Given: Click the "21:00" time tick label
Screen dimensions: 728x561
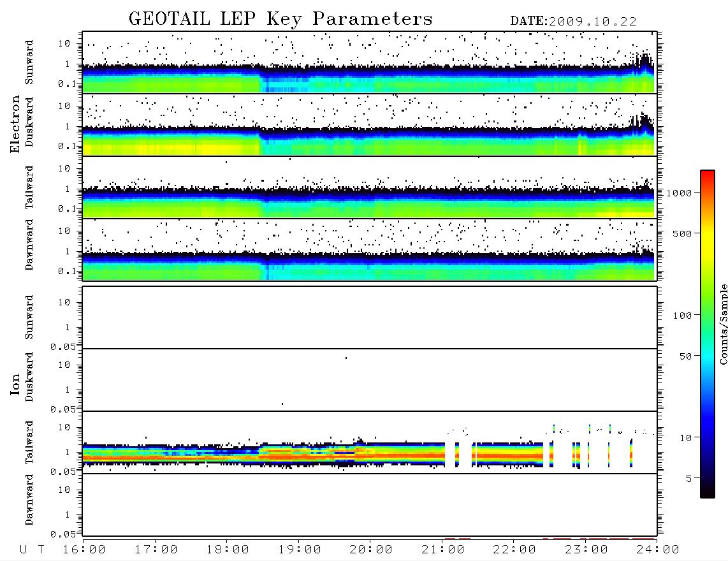Looking at the screenshot, I should (x=443, y=550).
